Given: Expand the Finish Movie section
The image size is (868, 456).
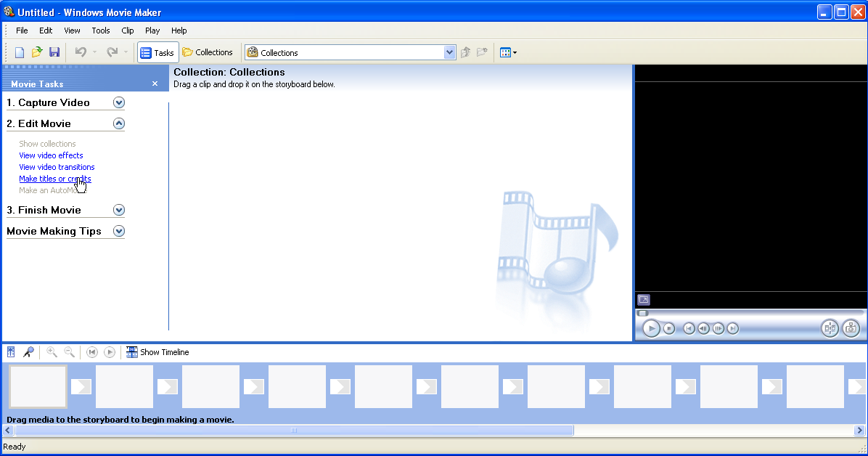Looking at the screenshot, I should coord(119,210).
